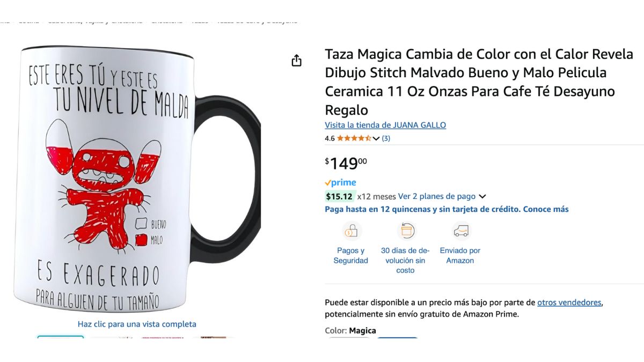Open the (3) reviews count link
The height and width of the screenshot is (362, 644).
coord(386,138)
